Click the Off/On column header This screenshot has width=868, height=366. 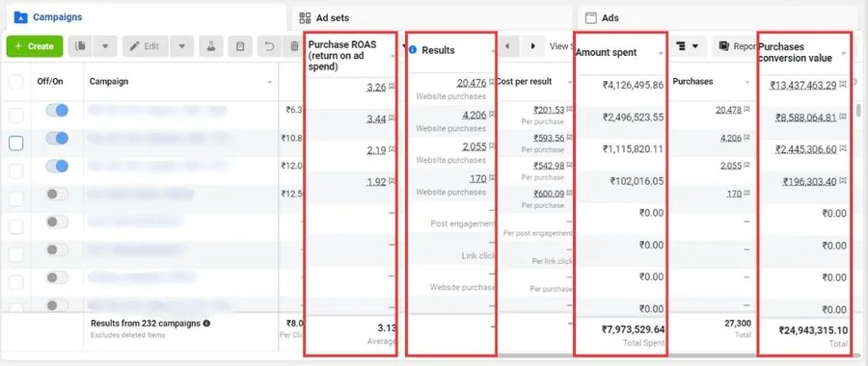pyautogui.click(x=50, y=81)
